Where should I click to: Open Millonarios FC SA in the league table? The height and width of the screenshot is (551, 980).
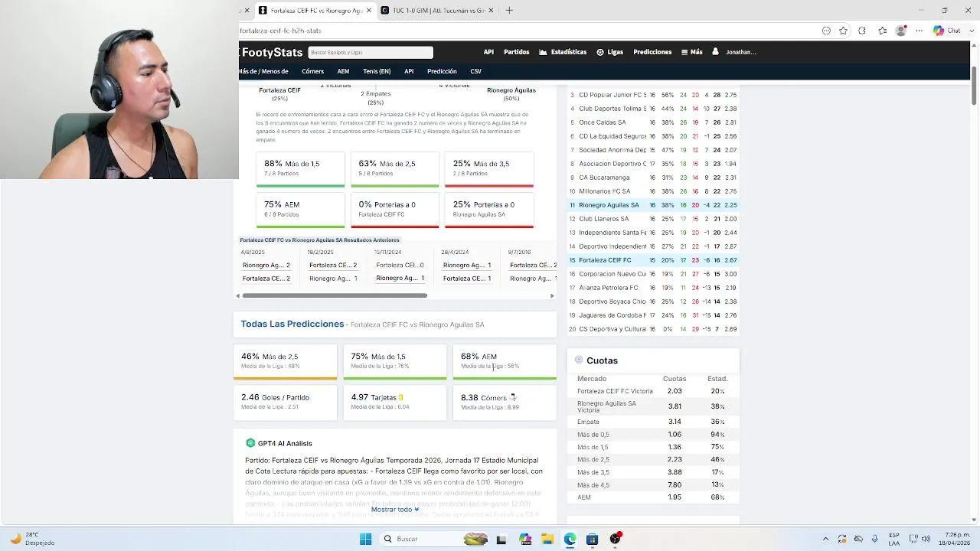(x=653, y=191)
